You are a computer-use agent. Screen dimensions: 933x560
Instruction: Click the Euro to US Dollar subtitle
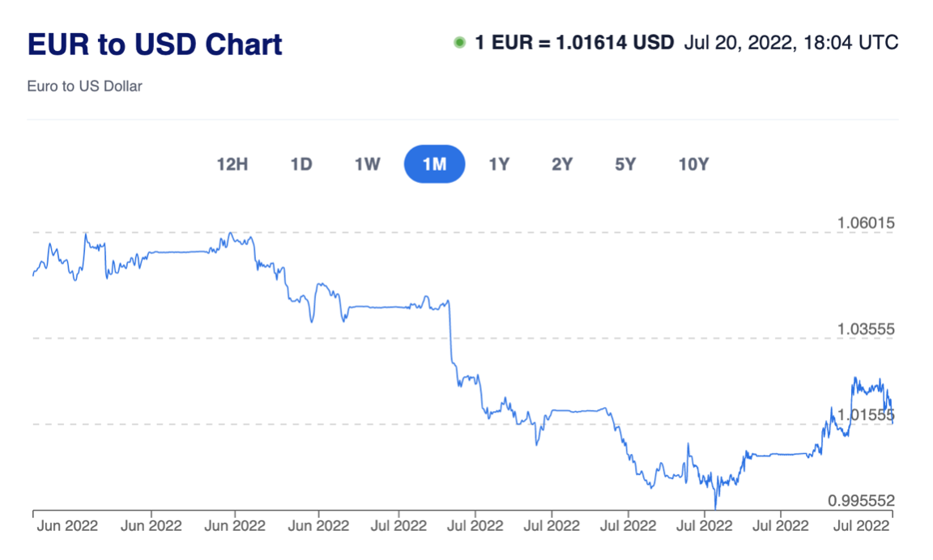tap(84, 86)
